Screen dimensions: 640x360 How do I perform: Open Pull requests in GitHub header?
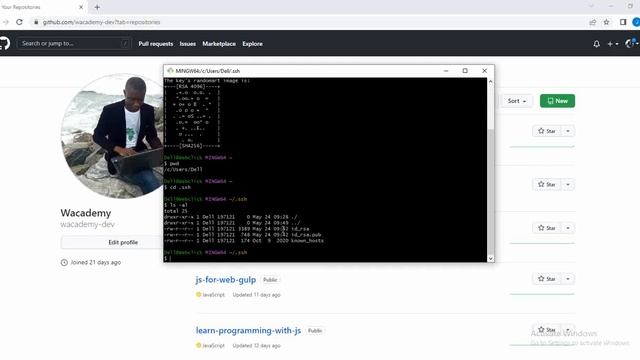click(x=156, y=44)
